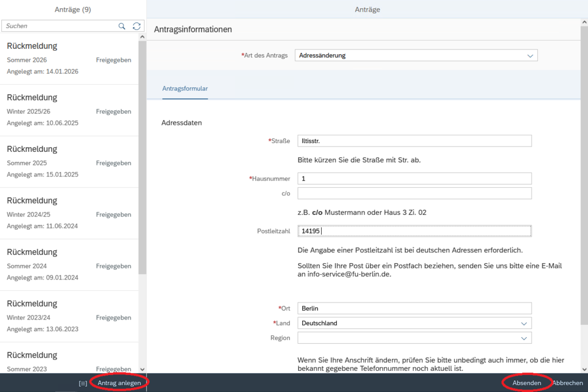Click the 'Angelegt am: 14.01.2026' text
The width and height of the screenshot is (588, 392).
point(42,71)
